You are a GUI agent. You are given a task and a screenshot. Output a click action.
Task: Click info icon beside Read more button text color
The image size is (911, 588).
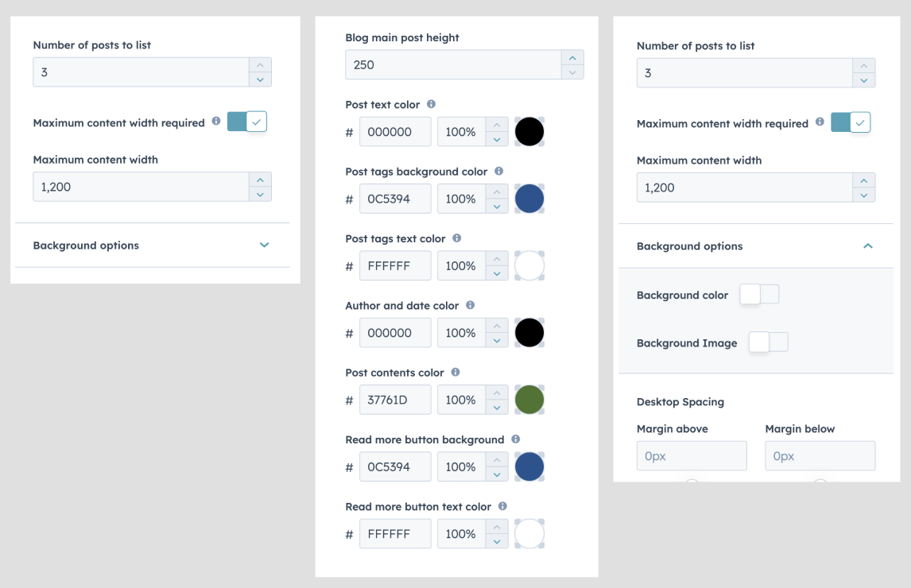[502, 506]
